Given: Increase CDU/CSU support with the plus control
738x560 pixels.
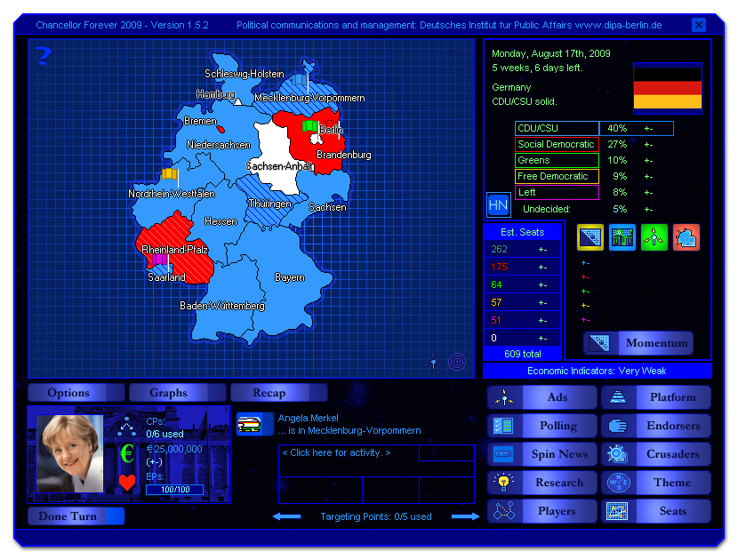Looking at the screenshot, I should click(646, 128).
